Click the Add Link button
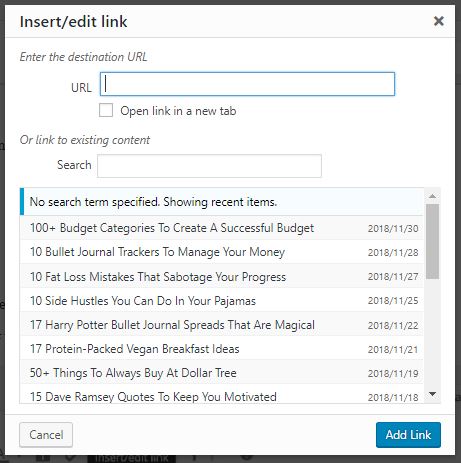Image resolution: width=461 pixels, height=463 pixels. tap(408, 435)
